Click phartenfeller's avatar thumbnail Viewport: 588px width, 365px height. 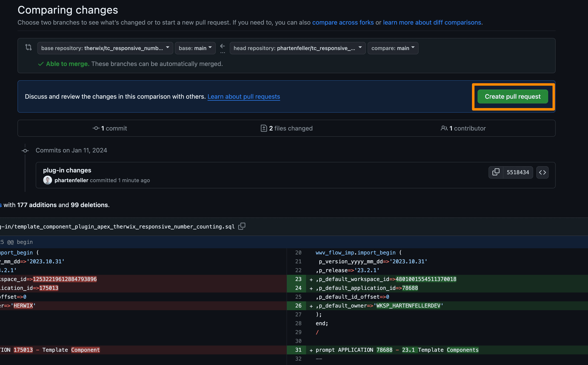point(48,180)
